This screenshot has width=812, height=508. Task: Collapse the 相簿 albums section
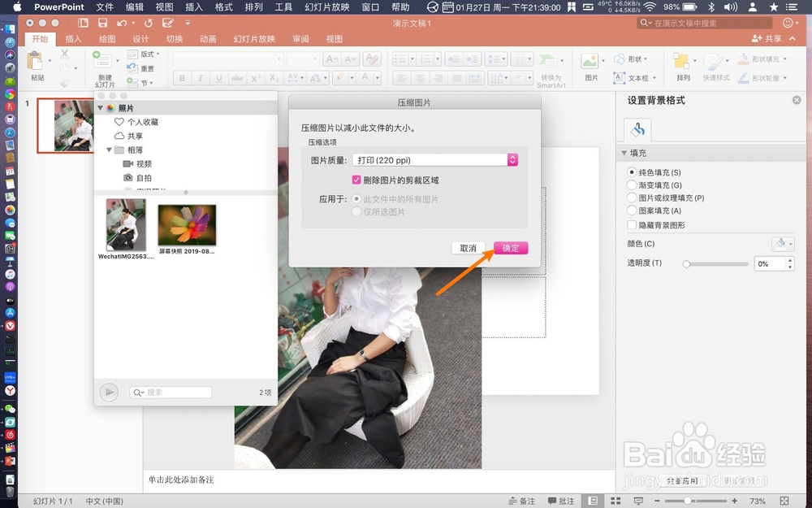click(x=108, y=150)
